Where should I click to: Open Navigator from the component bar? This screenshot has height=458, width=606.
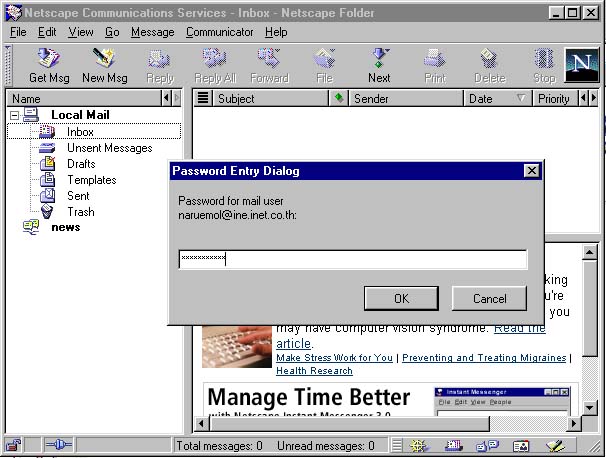(420, 446)
